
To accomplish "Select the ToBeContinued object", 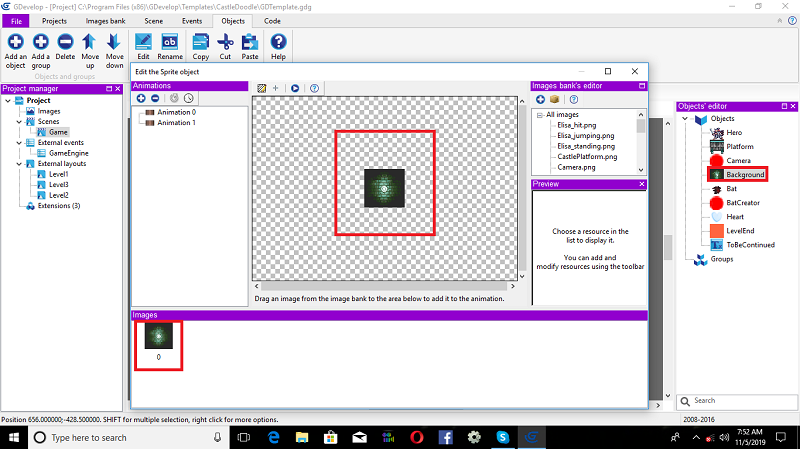I will click(x=751, y=245).
